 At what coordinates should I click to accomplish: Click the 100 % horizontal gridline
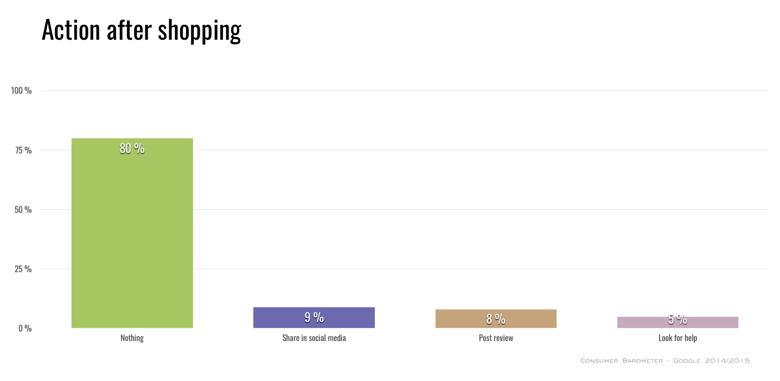[x=405, y=91]
